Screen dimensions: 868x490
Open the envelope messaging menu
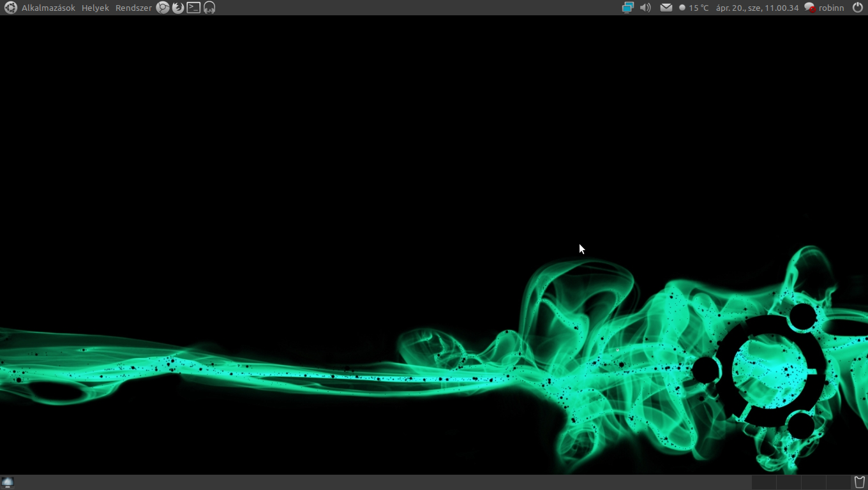tap(666, 8)
